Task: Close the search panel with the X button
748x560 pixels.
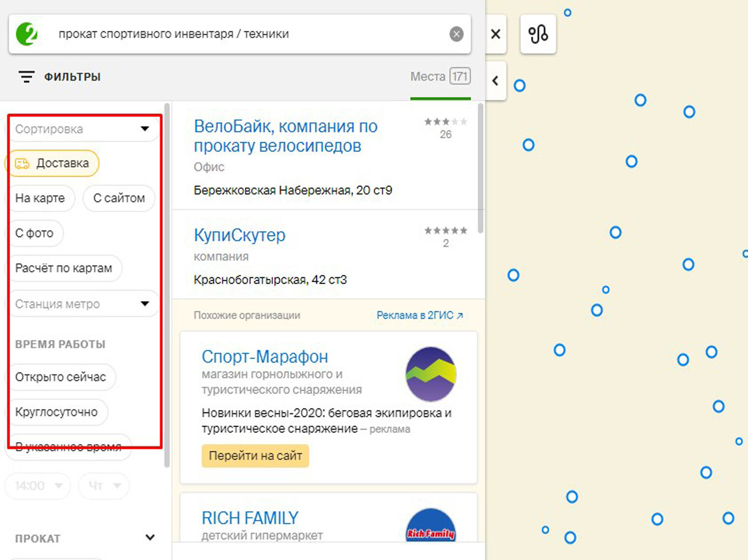Action: tap(495, 34)
